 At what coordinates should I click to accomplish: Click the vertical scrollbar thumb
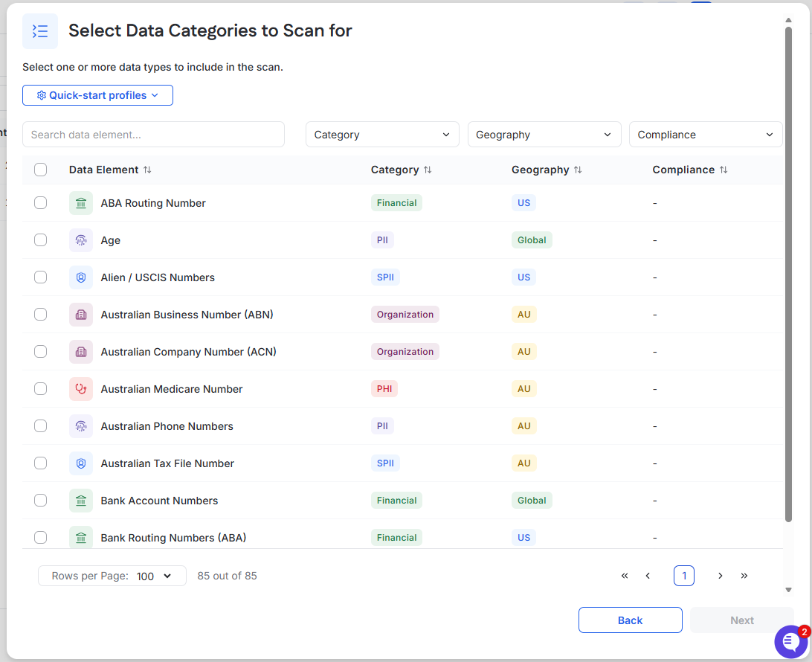point(788,274)
